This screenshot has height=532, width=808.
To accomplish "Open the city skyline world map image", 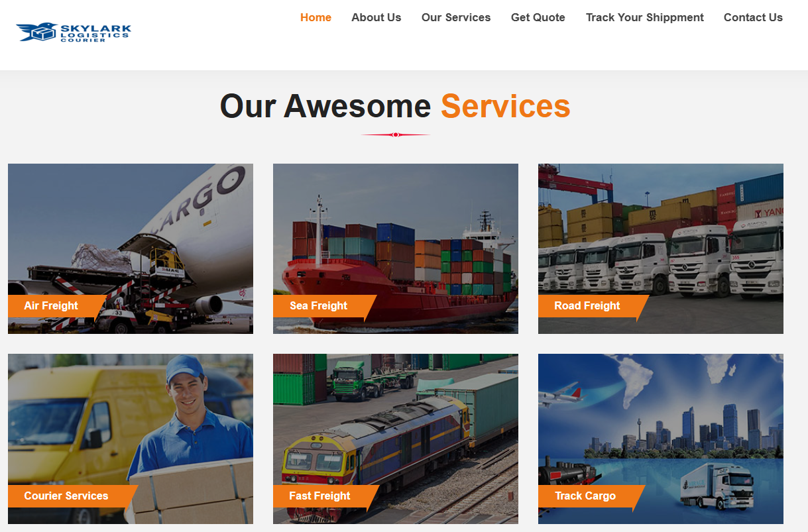I will coord(661,439).
